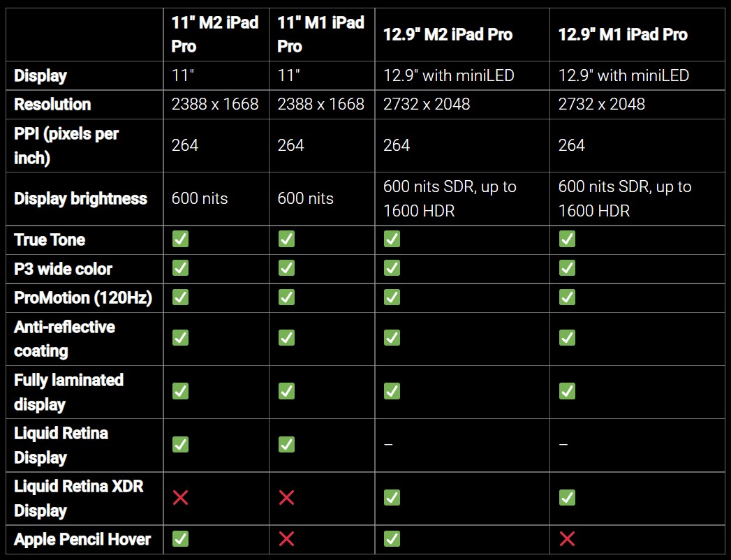
Task: Click the True Tone checkmark for 11" M2 iPad Pro
Action: tap(180, 240)
